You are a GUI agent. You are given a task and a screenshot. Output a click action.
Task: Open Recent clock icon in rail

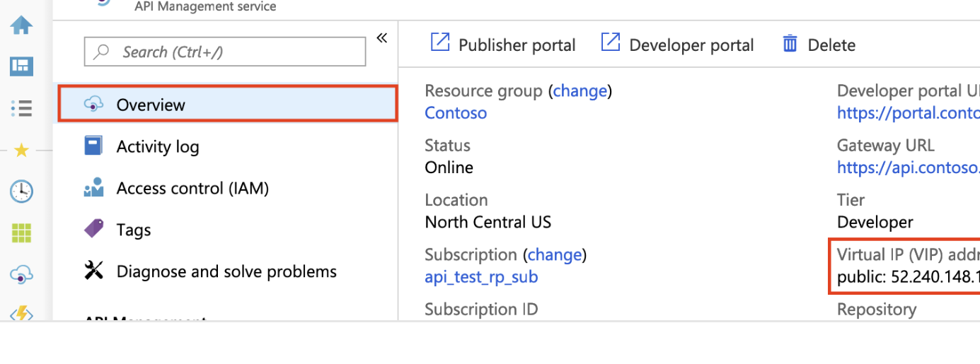click(21, 191)
